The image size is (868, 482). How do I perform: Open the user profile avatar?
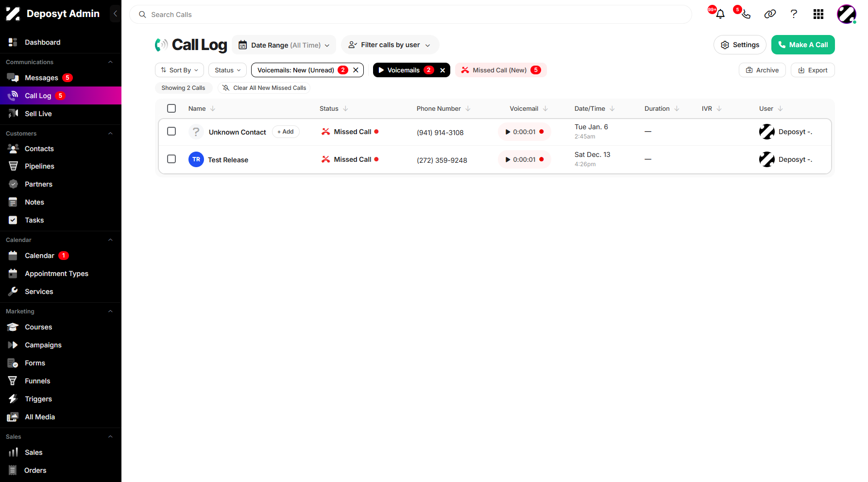coord(846,14)
